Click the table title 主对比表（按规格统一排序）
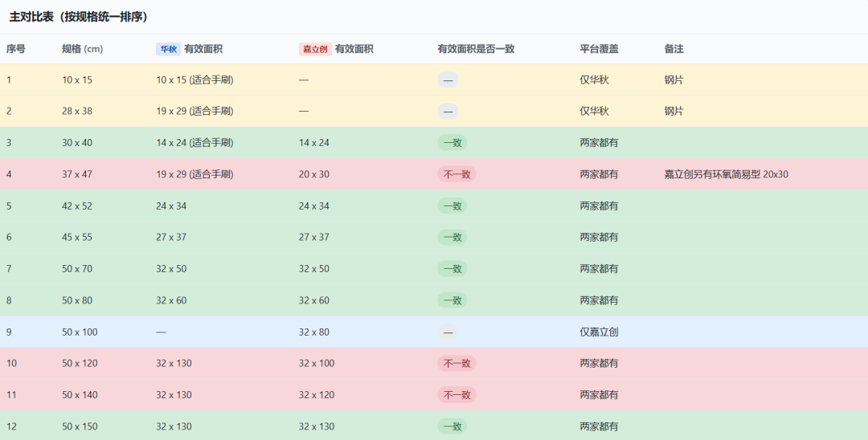This screenshot has width=868, height=440. pos(78,17)
